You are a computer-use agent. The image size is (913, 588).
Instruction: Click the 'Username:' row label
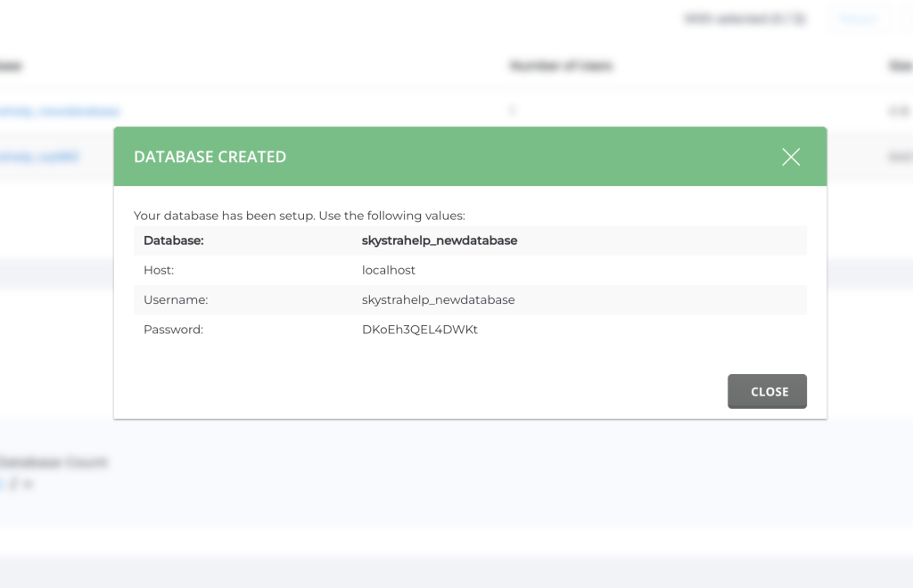tap(175, 300)
